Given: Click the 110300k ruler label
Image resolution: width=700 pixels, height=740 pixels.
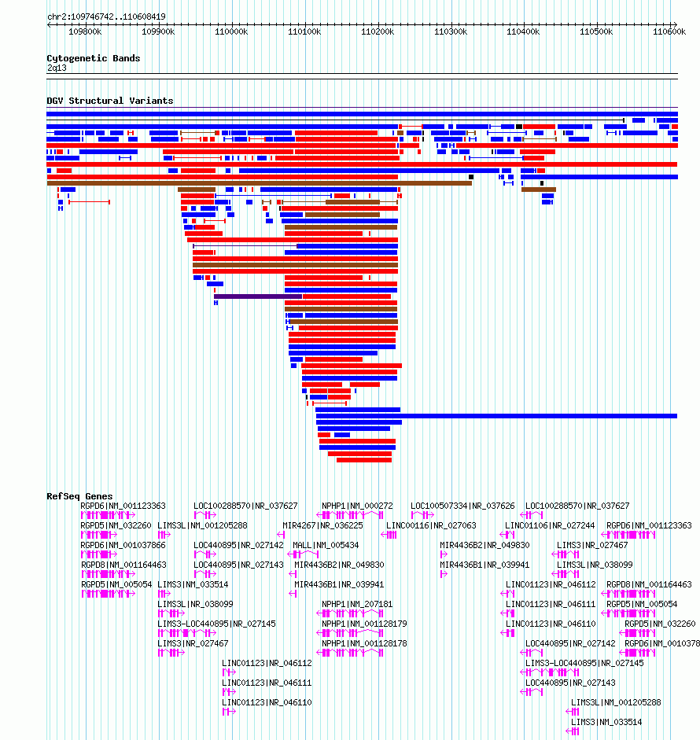Looking at the screenshot, I should click(x=451, y=31).
